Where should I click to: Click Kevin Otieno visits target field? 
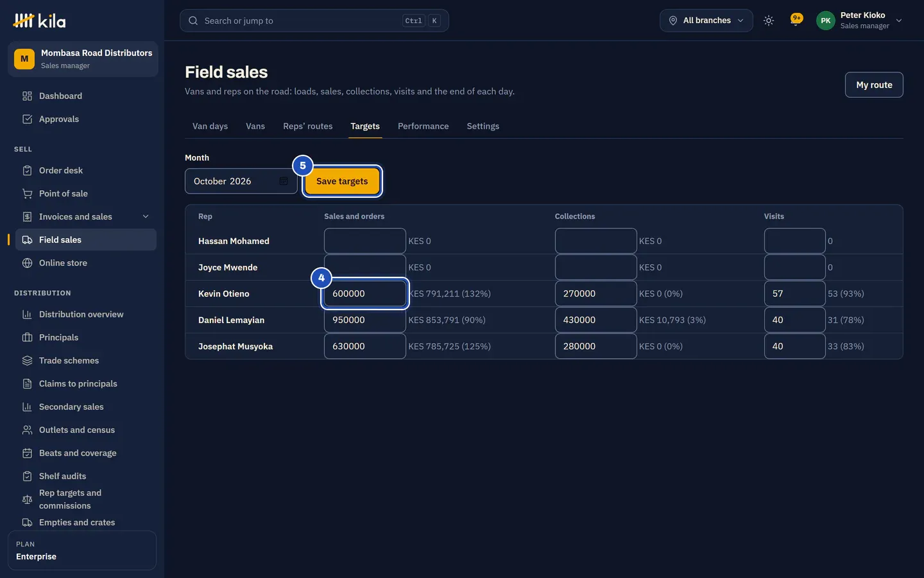[794, 293]
